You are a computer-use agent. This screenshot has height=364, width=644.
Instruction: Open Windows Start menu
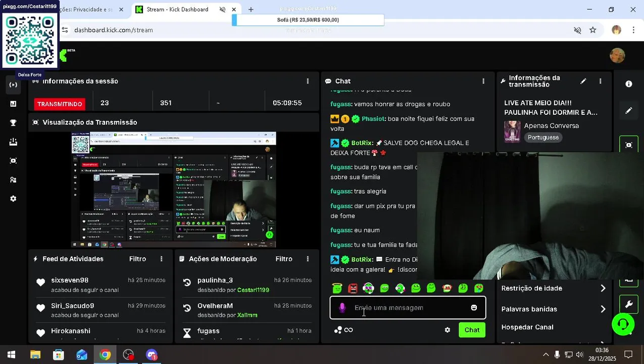11,355
